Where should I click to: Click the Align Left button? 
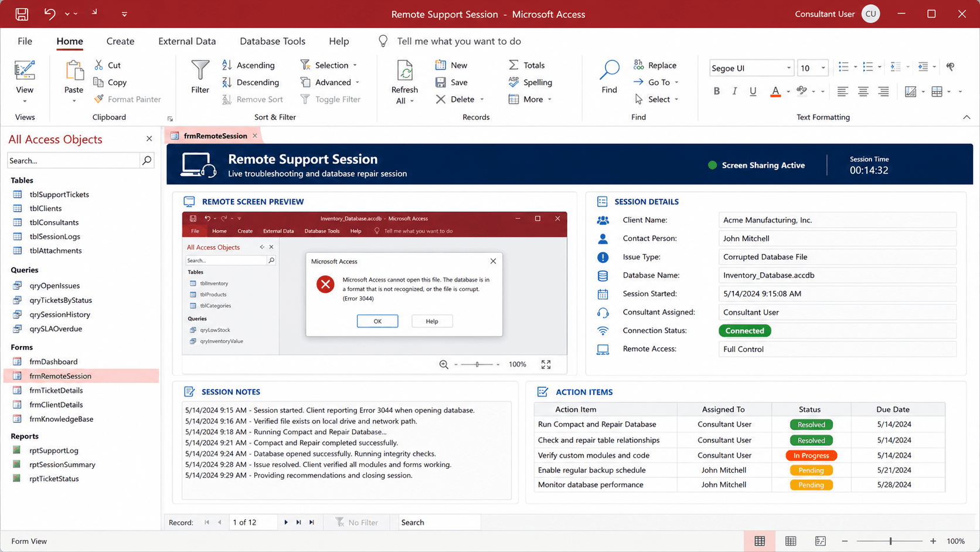pos(842,92)
